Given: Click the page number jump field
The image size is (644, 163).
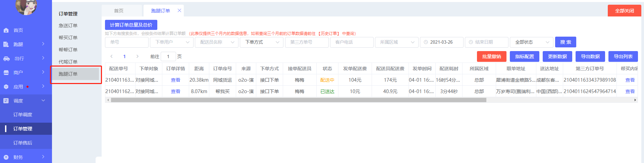Looking at the screenshot, I should click(168, 56).
